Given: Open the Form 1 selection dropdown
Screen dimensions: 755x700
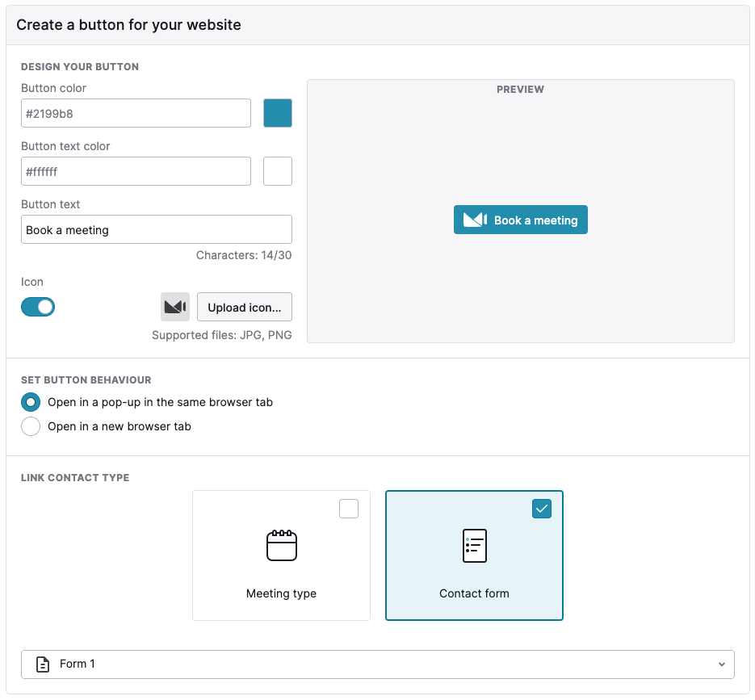Looking at the screenshot, I should click(378, 664).
